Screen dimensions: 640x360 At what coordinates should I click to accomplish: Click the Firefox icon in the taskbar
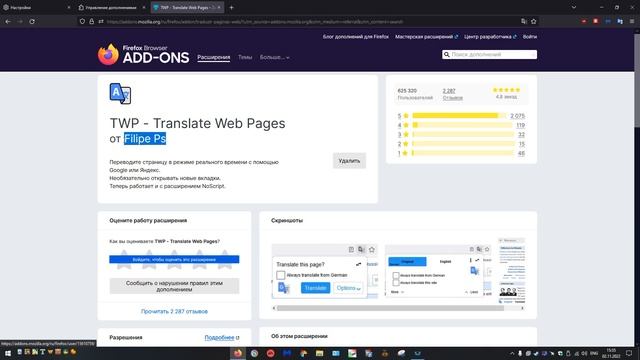238,353
